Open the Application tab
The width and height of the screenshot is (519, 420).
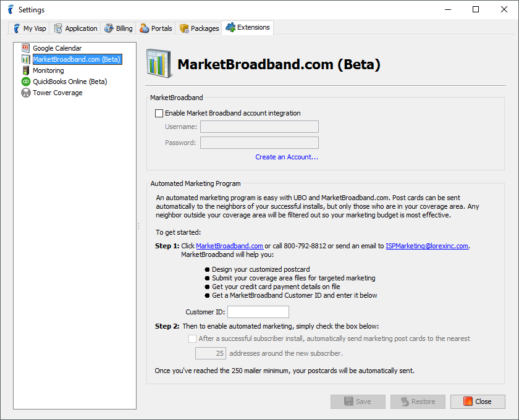coord(75,28)
